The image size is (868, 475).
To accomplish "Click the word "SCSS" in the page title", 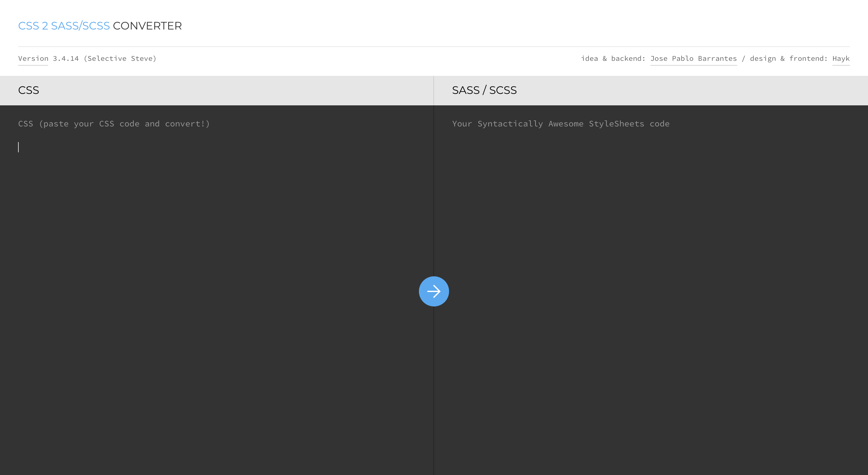I will pyautogui.click(x=96, y=26).
